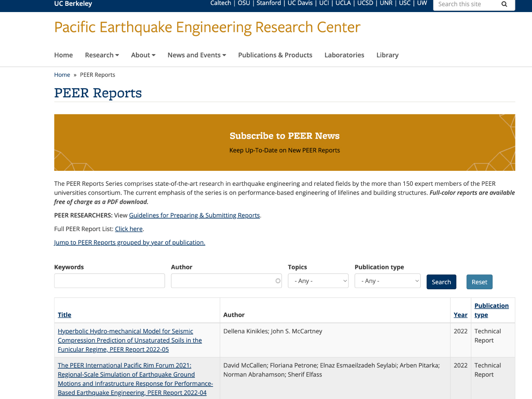This screenshot has width=532, height=399.
Task: Sort the table by Title
Action: pos(64,315)
